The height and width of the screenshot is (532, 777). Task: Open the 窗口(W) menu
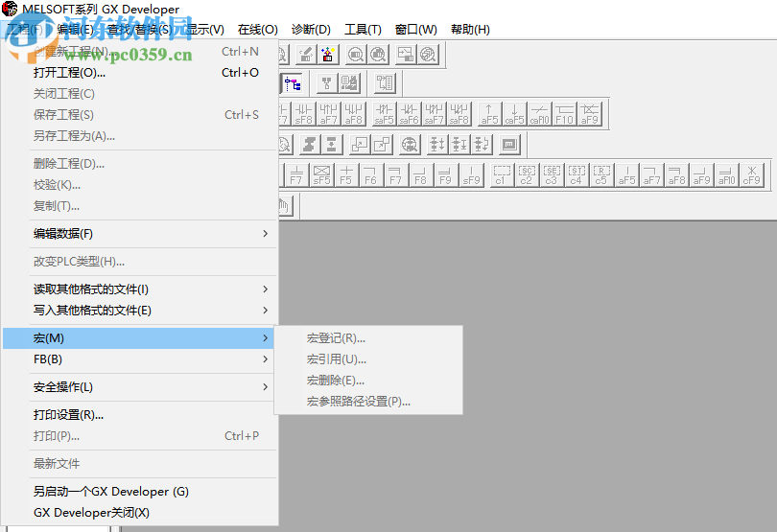[416, 29]
